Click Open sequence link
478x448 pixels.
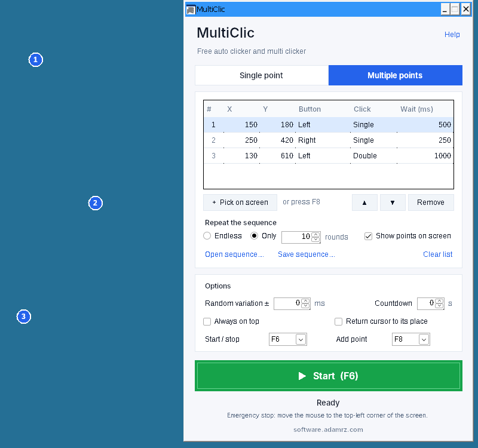(234, 254)
